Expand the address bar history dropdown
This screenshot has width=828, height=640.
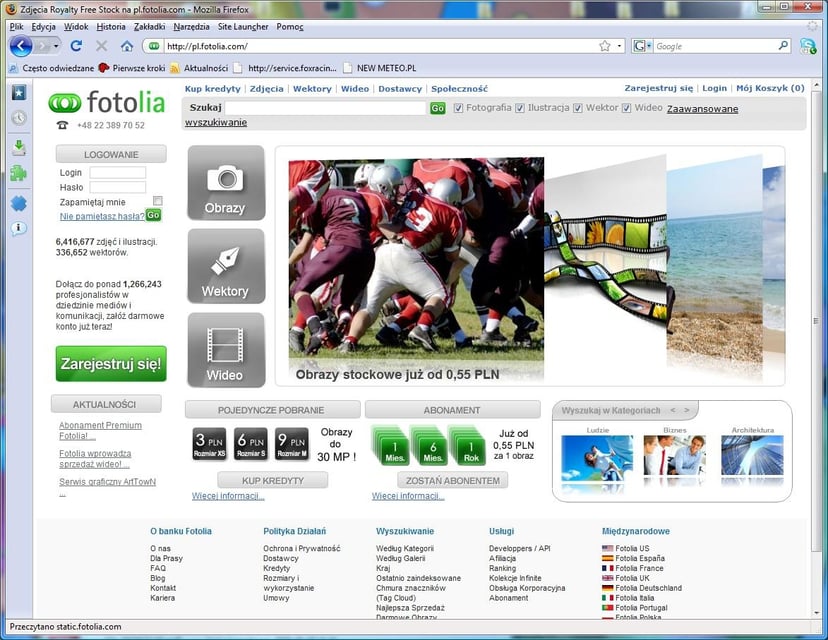pyautogui.click(x=619, y=46)
